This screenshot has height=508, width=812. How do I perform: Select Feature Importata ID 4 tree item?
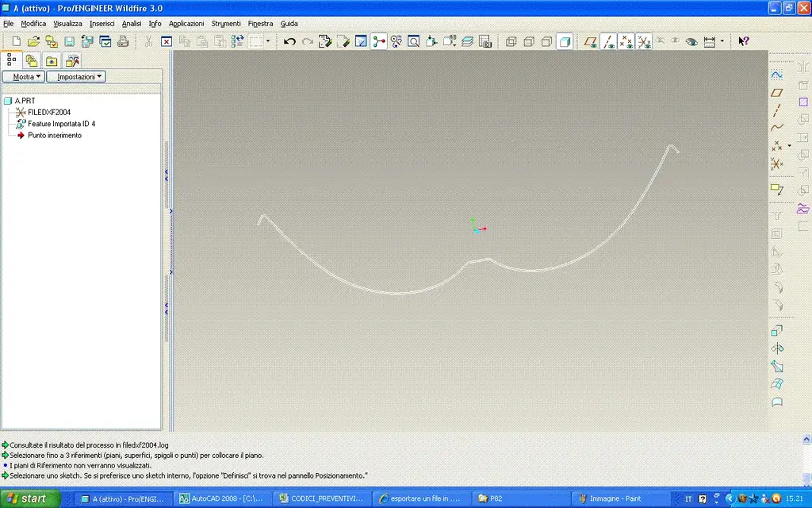56,123
